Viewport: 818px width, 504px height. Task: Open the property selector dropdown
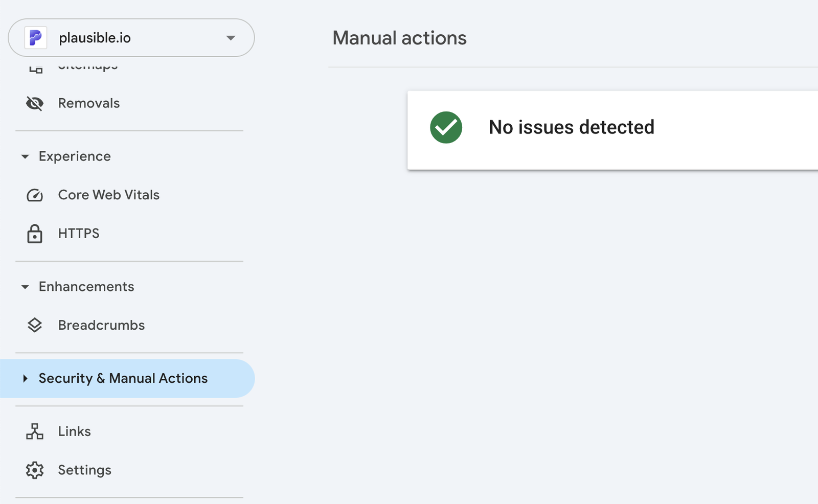(x=231, y=37)
